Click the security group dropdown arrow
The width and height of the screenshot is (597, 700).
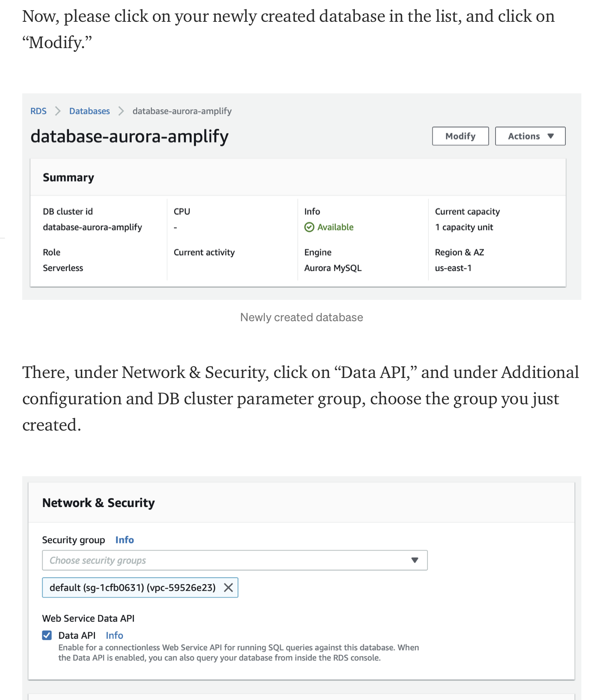[x=415, y=560]
